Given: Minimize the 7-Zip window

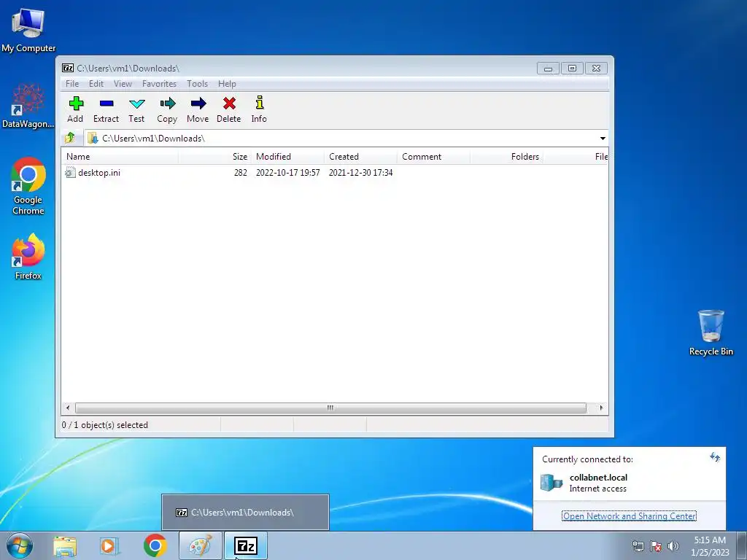Looking at the screenshot, I should click(x=548, y=68).
